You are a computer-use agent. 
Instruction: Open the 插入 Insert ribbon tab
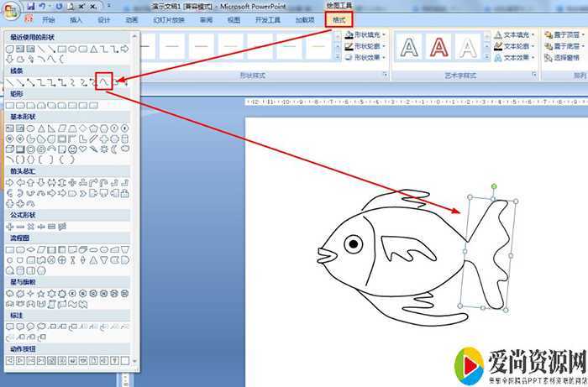pos(76,18)
